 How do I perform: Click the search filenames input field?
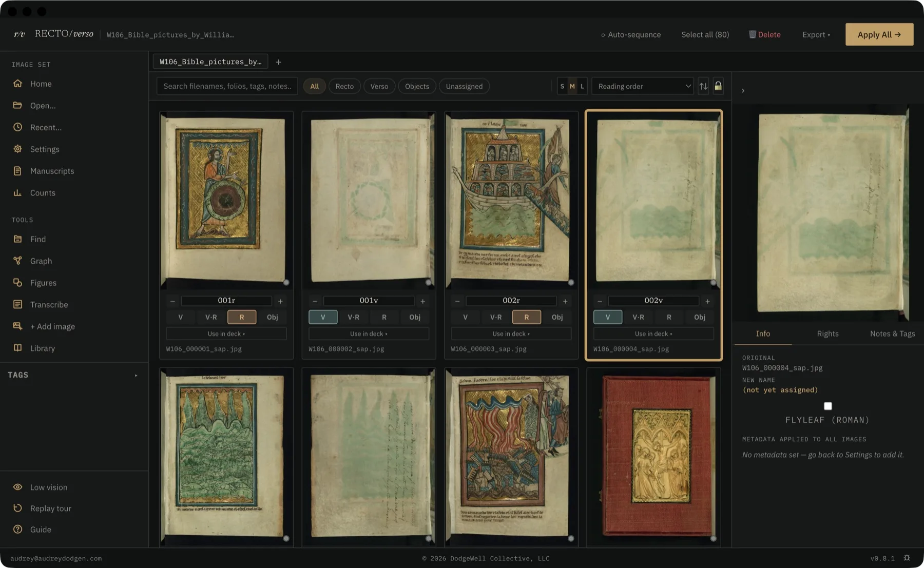pos(227,86)
